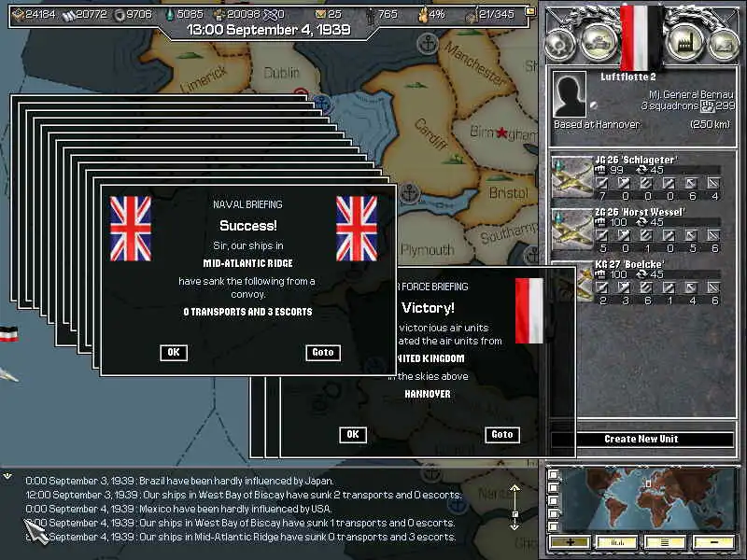Click the red capital star at Birmingham
The image size is (747, 560).
point(501,133)
